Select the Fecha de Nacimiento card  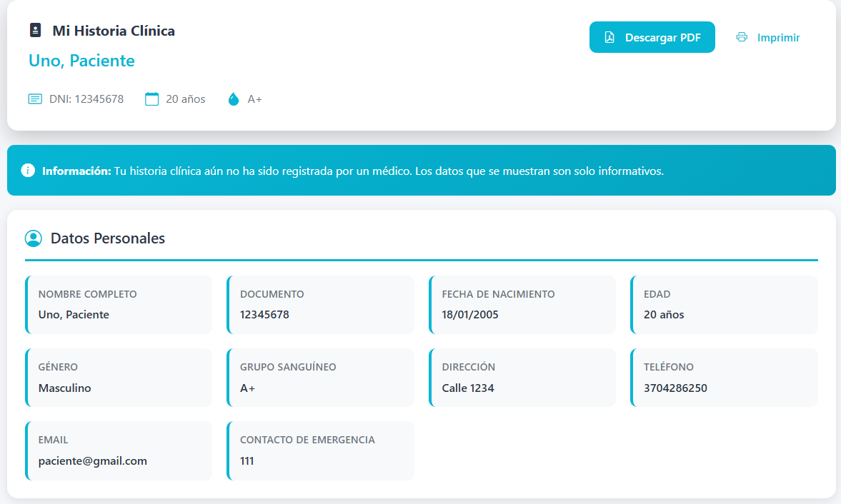click(x=522, y=305)
